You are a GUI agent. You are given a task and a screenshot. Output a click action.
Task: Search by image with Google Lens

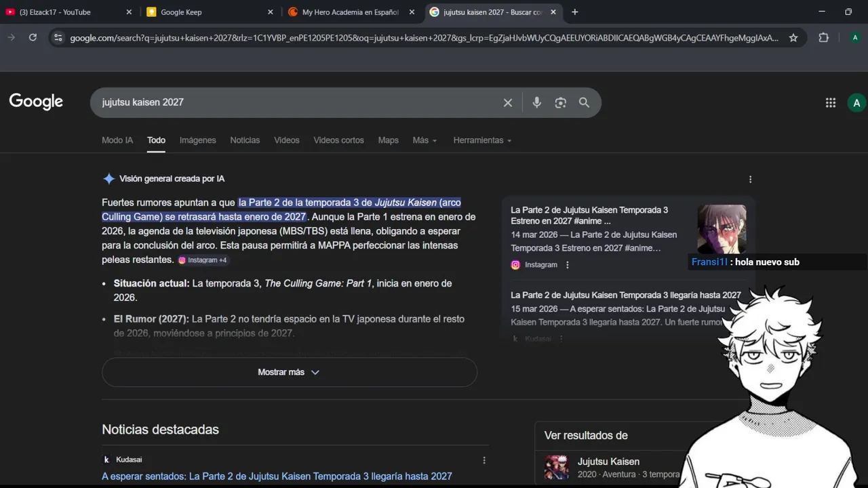pos(560,102)
